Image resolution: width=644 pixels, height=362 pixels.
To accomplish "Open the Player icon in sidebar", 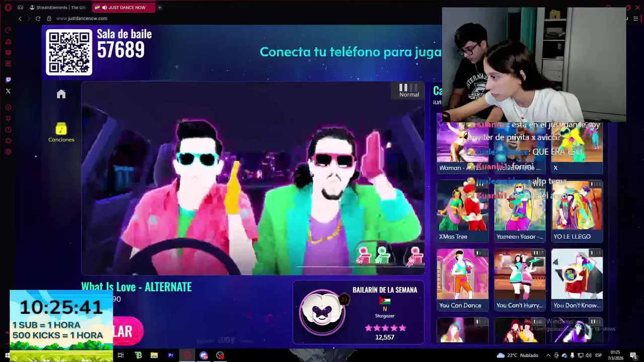I will pyautogui.click(x=8, y=108).
